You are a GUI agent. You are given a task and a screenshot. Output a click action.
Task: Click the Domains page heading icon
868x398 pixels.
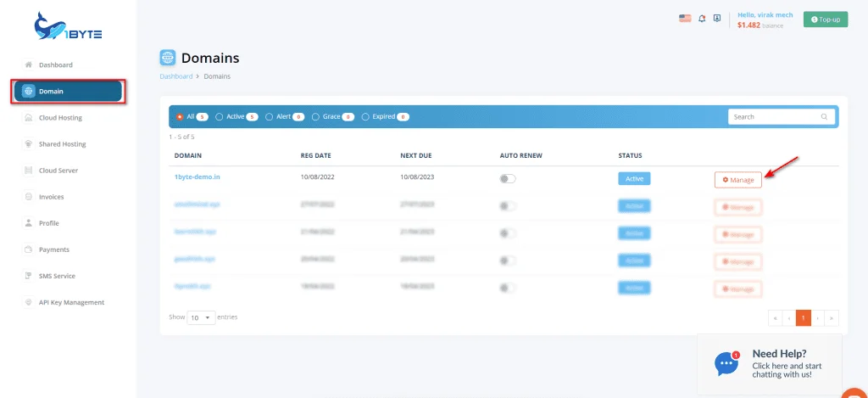[167, 58]
